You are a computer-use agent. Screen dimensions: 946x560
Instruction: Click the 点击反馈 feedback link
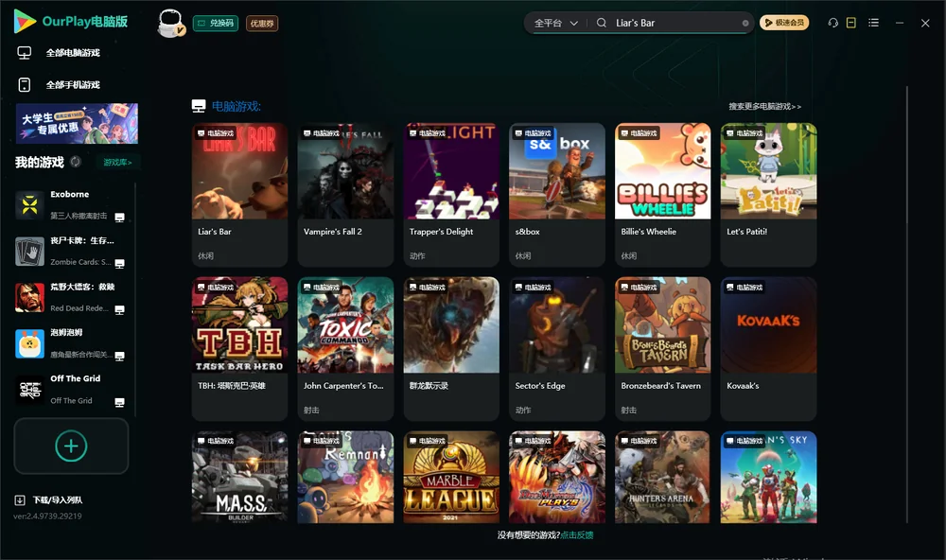577,535
